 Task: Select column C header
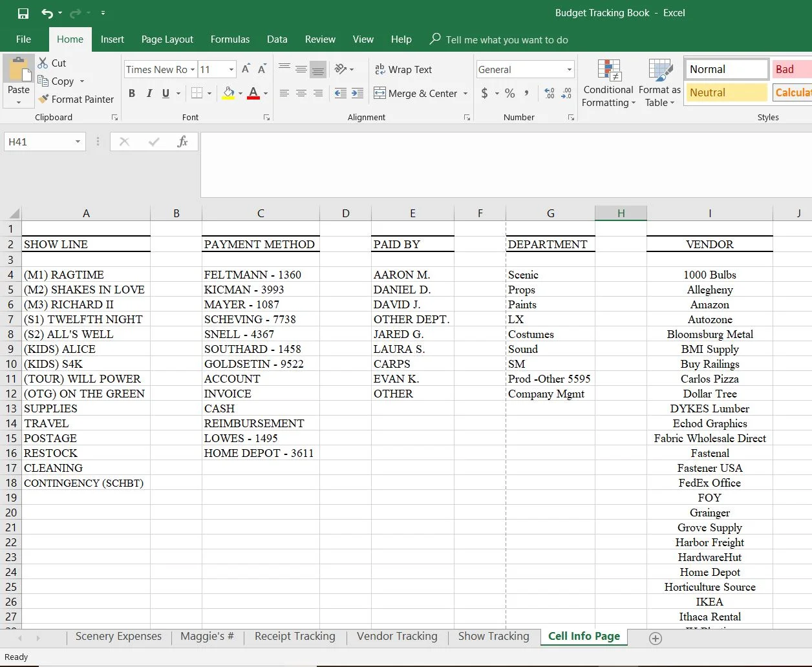click(261, 213)
